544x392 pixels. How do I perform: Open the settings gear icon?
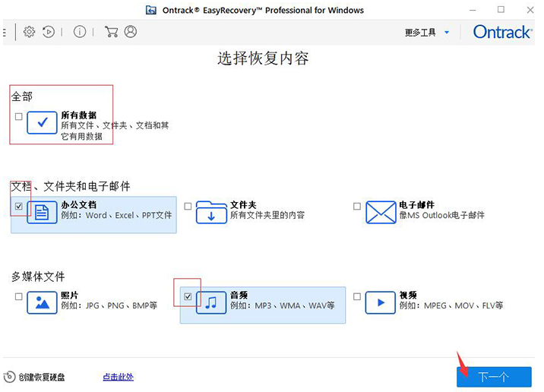(x=29, y=32)
